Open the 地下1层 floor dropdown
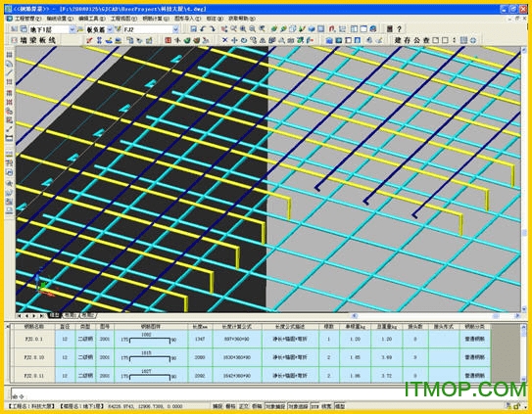This screenshot has width=532, height=414. (x=72, y=29)
